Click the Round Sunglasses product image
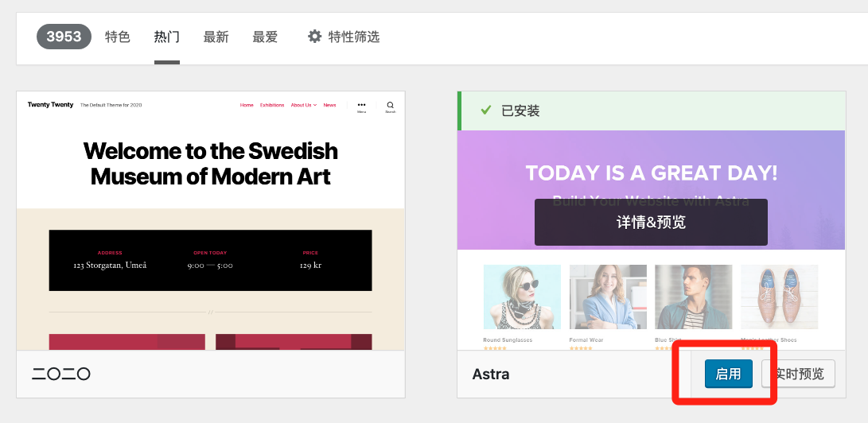Screen dimensions: 868x423 coord(522,297)
